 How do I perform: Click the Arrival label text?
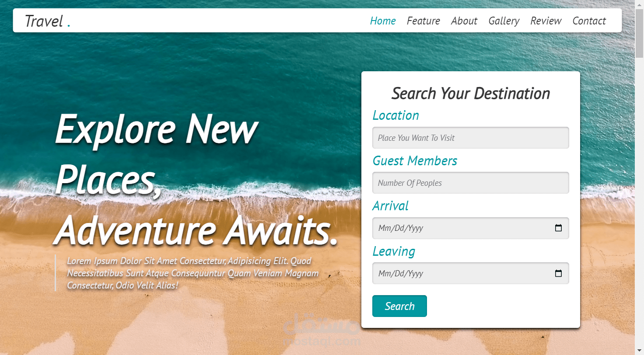click(390, 206)
